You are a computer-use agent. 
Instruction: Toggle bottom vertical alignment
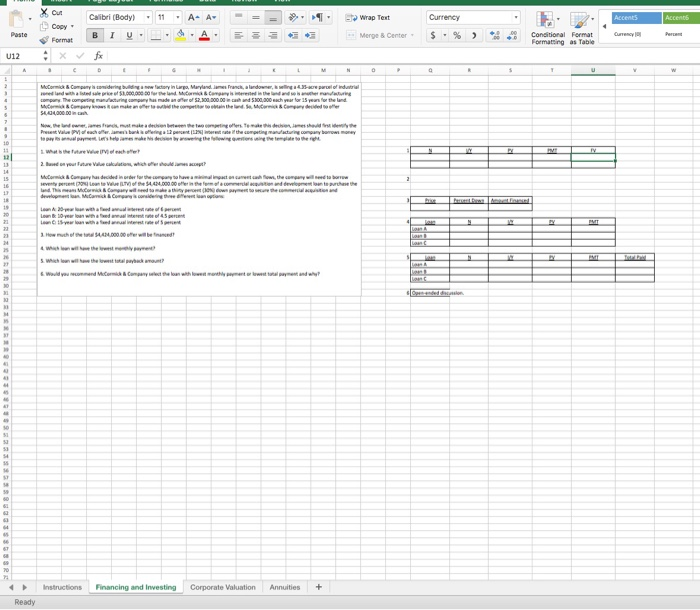coord(273,17)
